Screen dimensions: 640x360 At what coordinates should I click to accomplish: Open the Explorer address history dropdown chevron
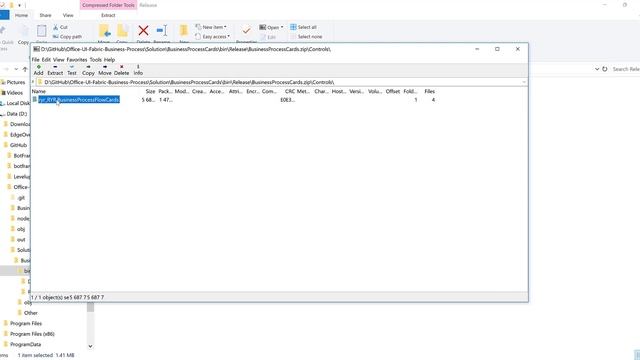(x=597, y=69)
